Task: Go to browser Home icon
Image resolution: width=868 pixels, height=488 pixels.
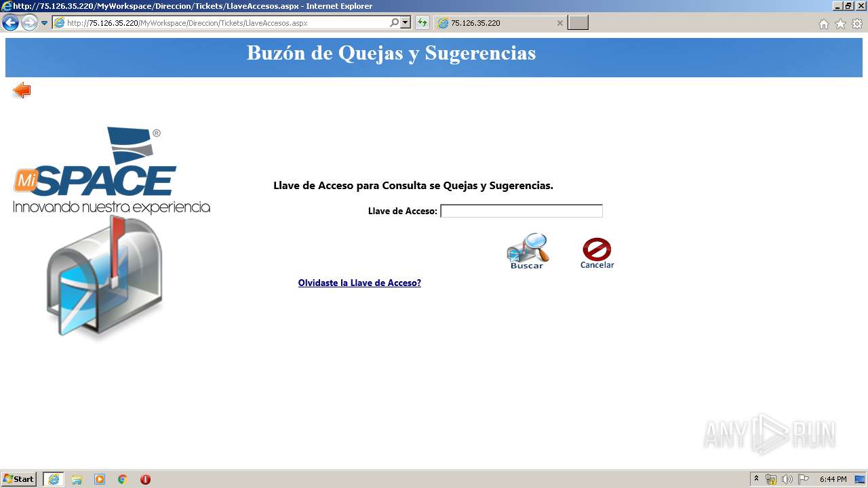Action: pyautogui.click(x=824, y=24)
